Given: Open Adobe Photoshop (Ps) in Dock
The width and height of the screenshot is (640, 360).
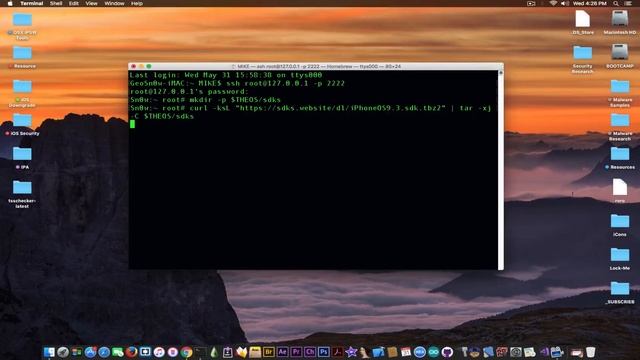Looking at the screenshot, I should pyautogui.click(x=324, y=352).
